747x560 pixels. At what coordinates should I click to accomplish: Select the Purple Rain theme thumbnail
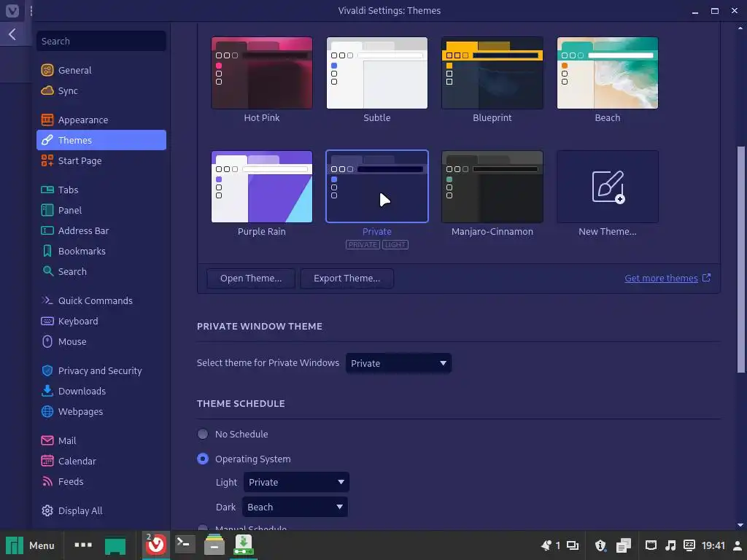coord(262,187)
